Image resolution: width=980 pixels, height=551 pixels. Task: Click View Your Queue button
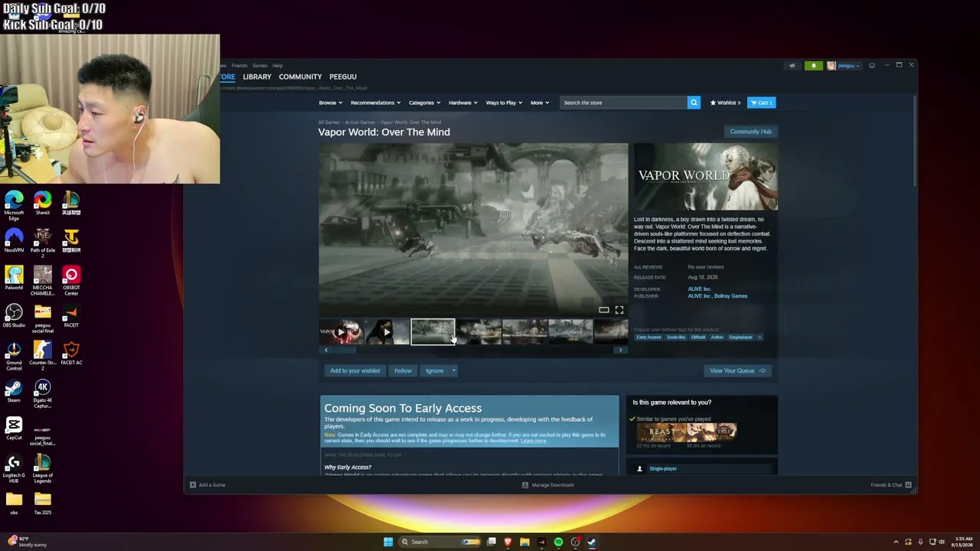click(737, 370)
